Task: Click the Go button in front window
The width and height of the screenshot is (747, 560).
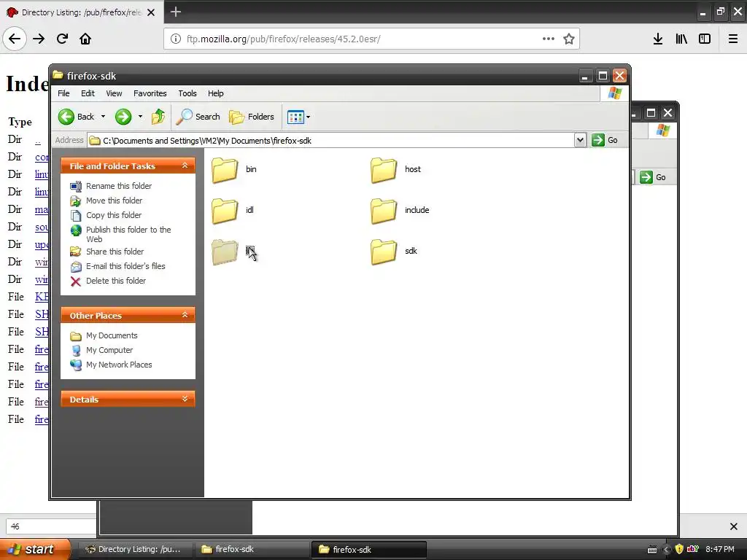Action: tap(605, 140)
